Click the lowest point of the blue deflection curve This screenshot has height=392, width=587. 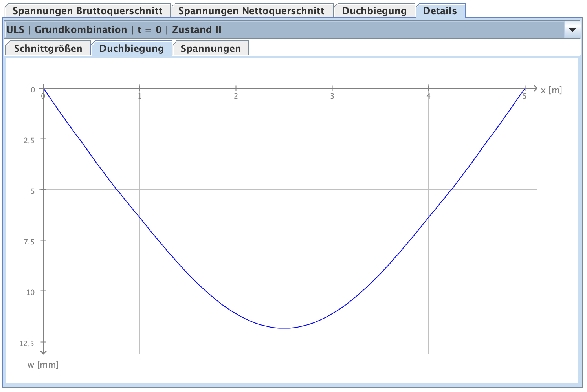(284, 328)
